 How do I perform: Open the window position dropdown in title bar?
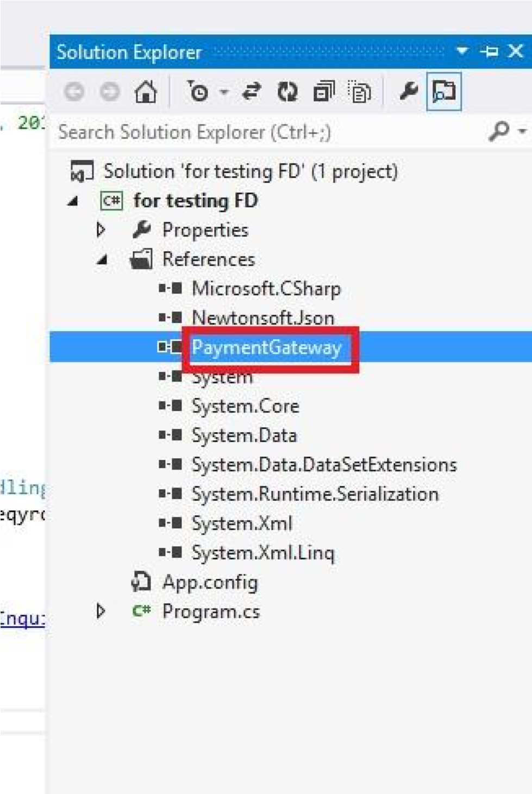pyautogui.click(x=462, y=51)
